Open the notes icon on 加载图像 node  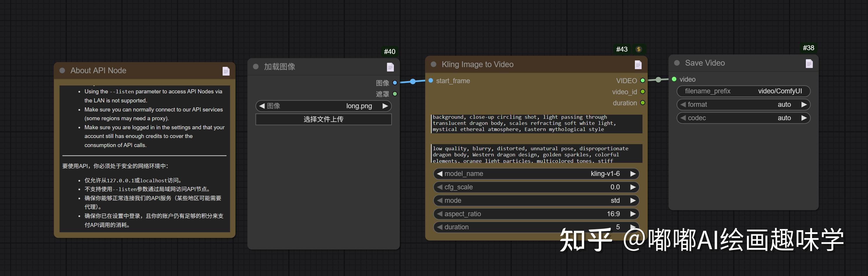[x=390, y=67]
